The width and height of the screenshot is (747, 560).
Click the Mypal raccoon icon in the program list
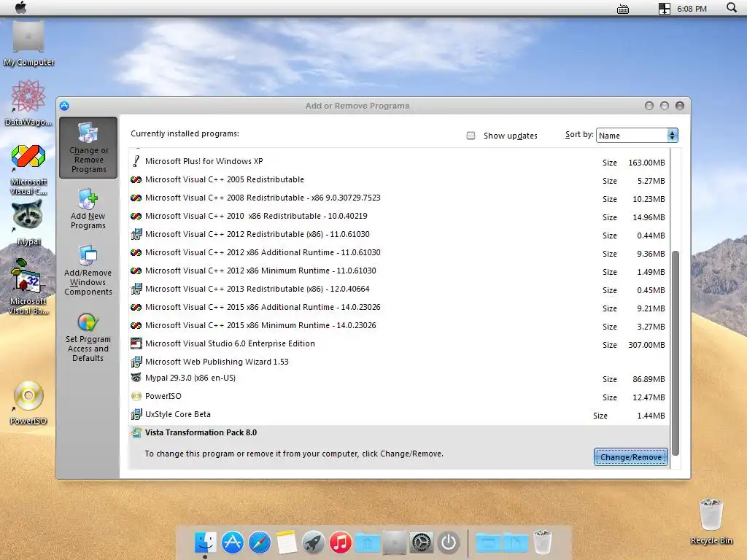point(136,378)
